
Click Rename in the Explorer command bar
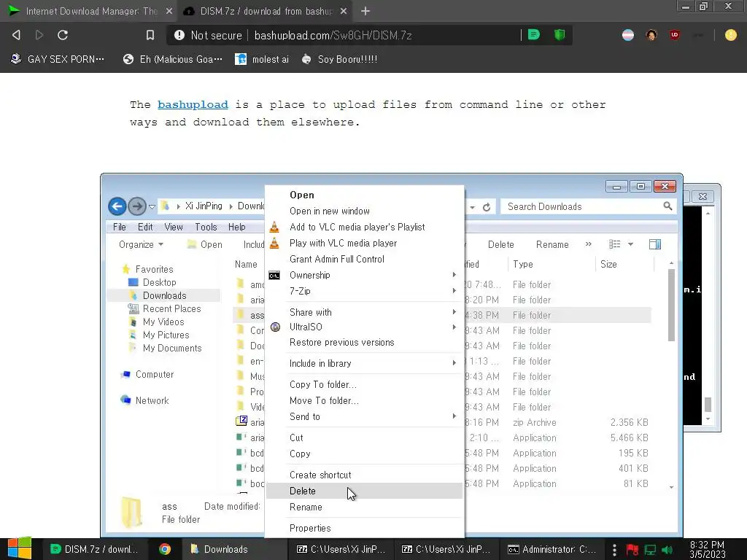[x=552, y=244]
